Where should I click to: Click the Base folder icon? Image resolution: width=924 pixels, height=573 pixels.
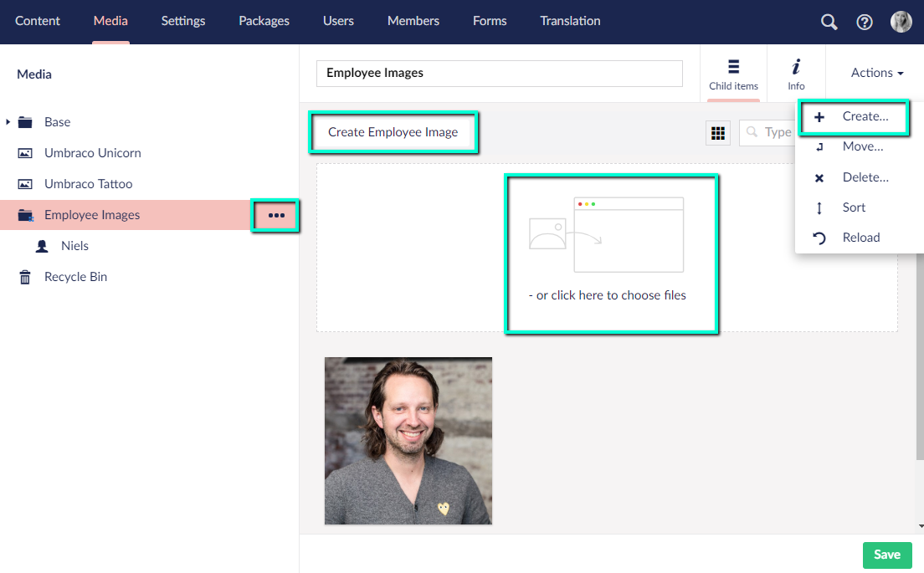click(25, 122)
